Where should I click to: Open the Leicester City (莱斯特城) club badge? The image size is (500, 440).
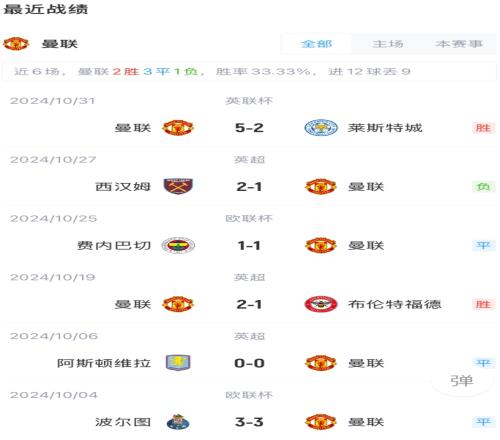click(x=321, y=128)
